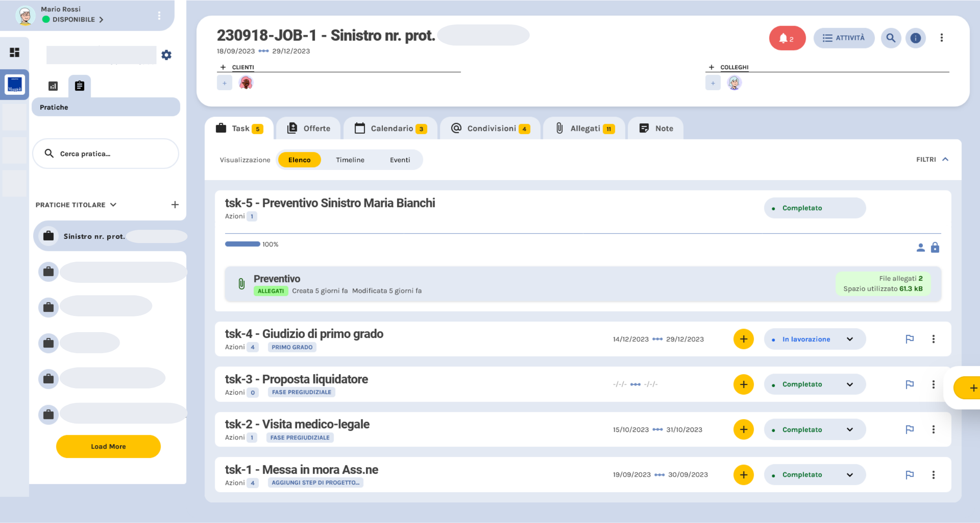
Task: Open the Condivisioni tab
Action: (490, 128)
